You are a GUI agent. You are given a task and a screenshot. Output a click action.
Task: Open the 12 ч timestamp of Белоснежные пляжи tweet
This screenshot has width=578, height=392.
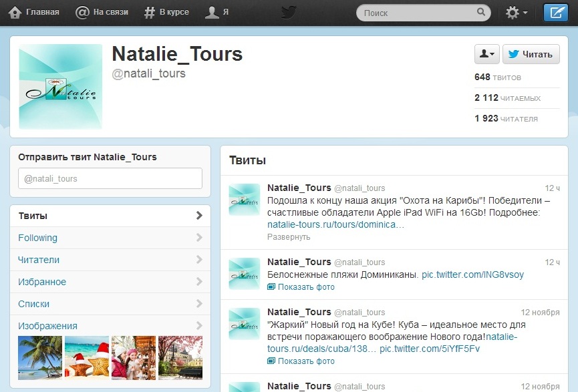pos(552,262)
